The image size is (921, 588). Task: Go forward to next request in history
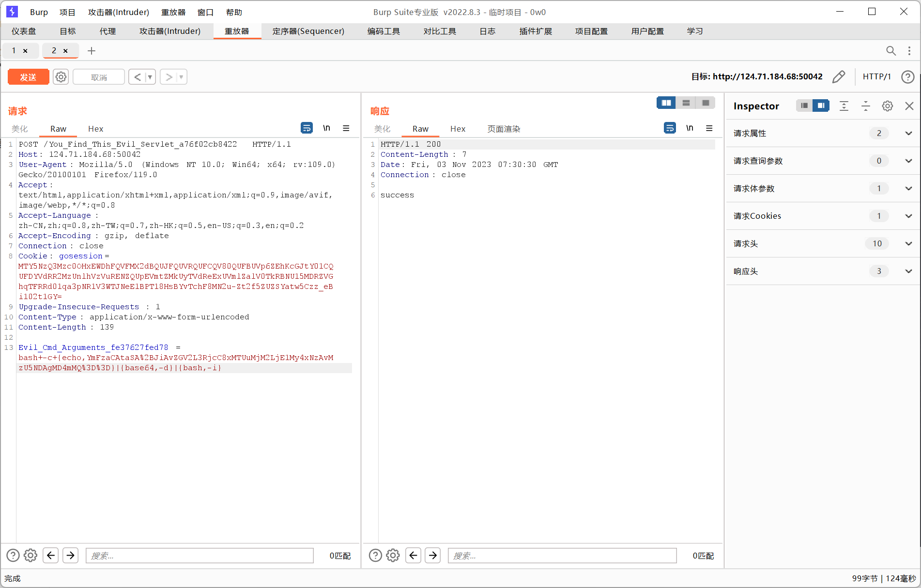click(x=169, y=77)
